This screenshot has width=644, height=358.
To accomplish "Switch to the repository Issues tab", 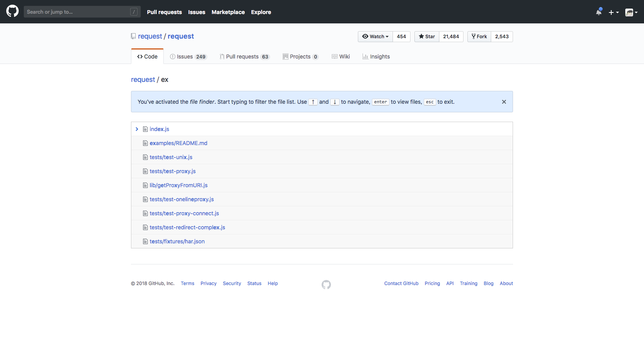I will 188,57.
